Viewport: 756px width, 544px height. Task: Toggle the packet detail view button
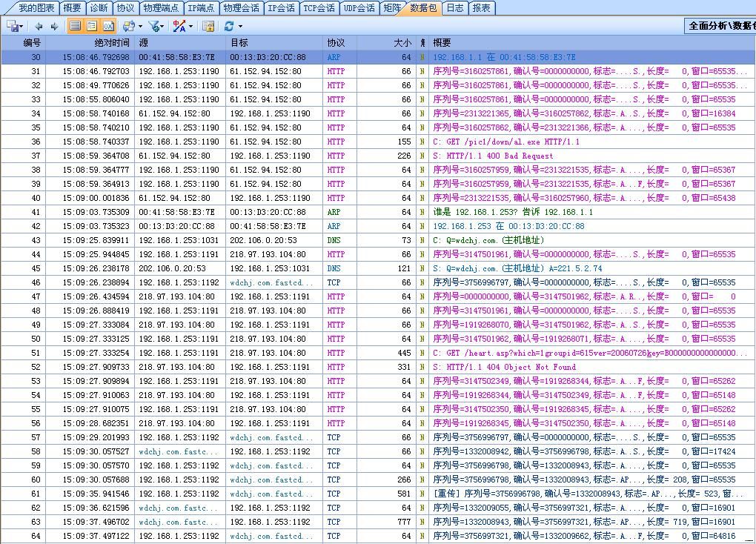[92, 26]
